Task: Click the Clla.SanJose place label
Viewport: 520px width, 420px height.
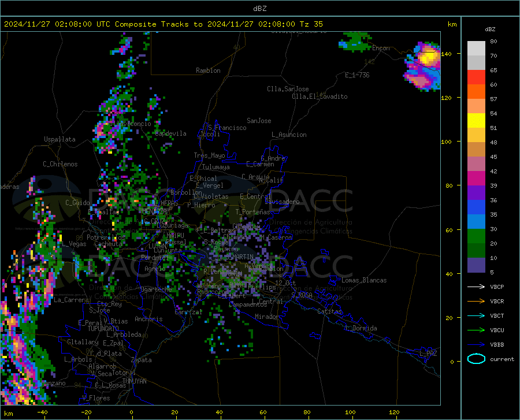Action: coord(288,89)
